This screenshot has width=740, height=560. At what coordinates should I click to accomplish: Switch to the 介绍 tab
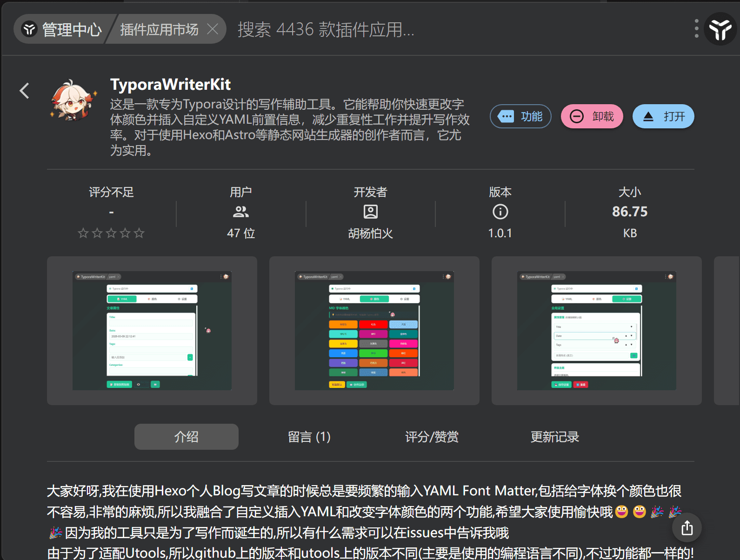187,437
